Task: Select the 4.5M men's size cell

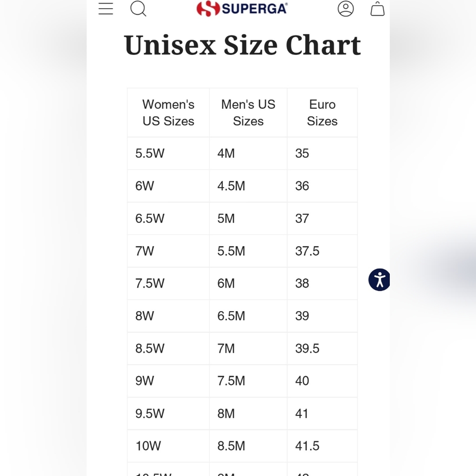Action: (x=248, y=186)
